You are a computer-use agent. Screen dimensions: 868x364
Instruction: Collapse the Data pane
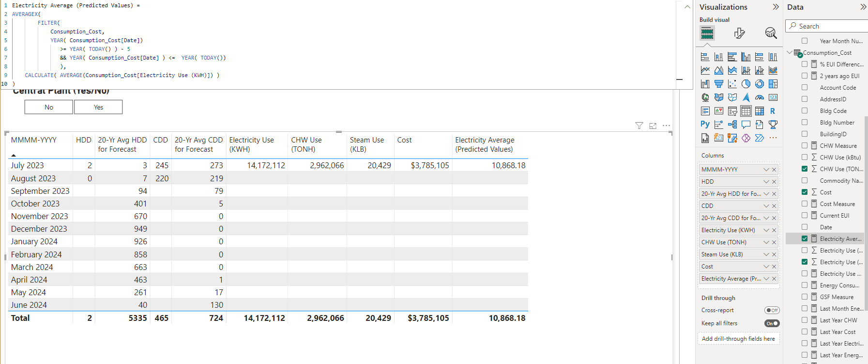tap(863, 7)
